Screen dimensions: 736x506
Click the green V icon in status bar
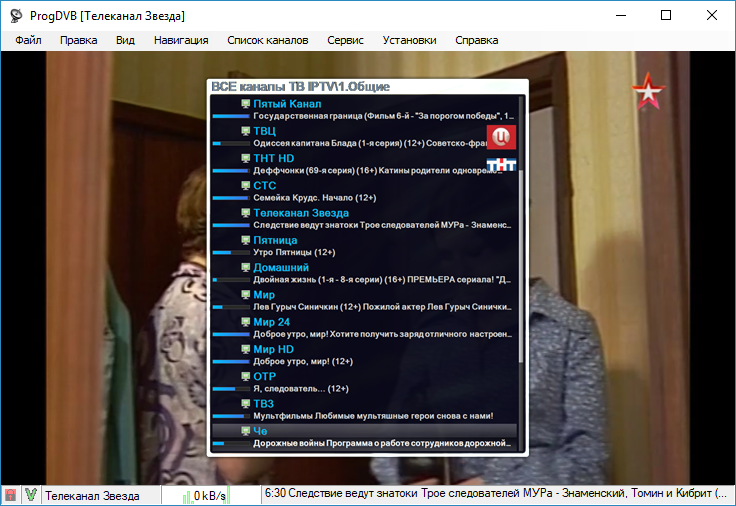click(31, 495)
